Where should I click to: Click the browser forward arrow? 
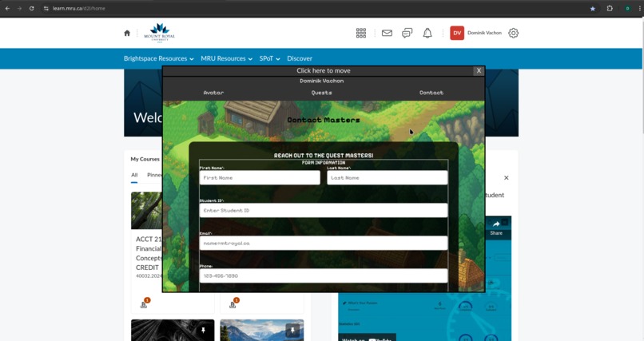pyautogui.click(x=19, y=8)
